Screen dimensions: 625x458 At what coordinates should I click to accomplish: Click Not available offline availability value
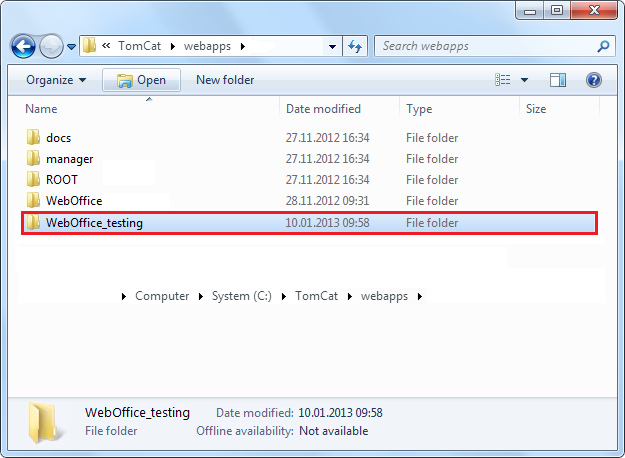334,431
